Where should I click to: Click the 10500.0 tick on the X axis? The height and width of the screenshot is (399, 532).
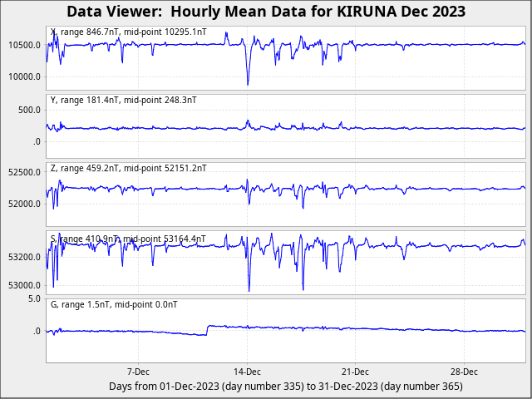(24, 45)
